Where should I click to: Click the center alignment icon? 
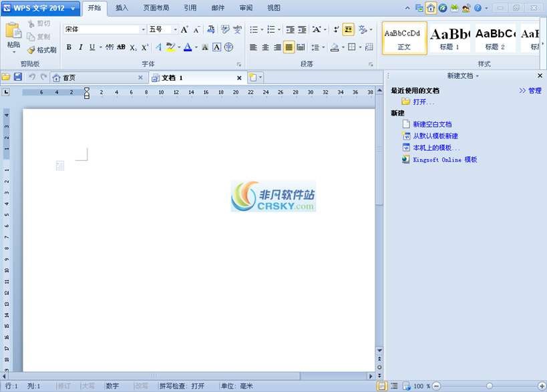[x=265, y=47]
